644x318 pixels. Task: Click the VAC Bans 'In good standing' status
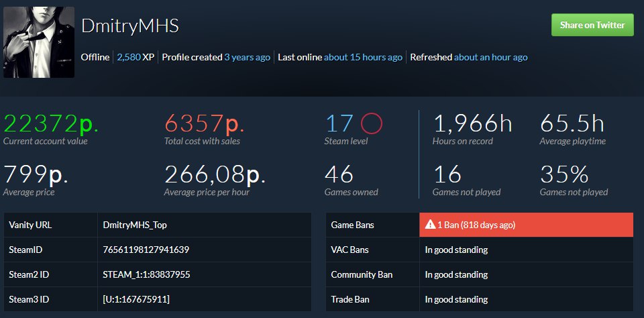[x=456, y=250]
